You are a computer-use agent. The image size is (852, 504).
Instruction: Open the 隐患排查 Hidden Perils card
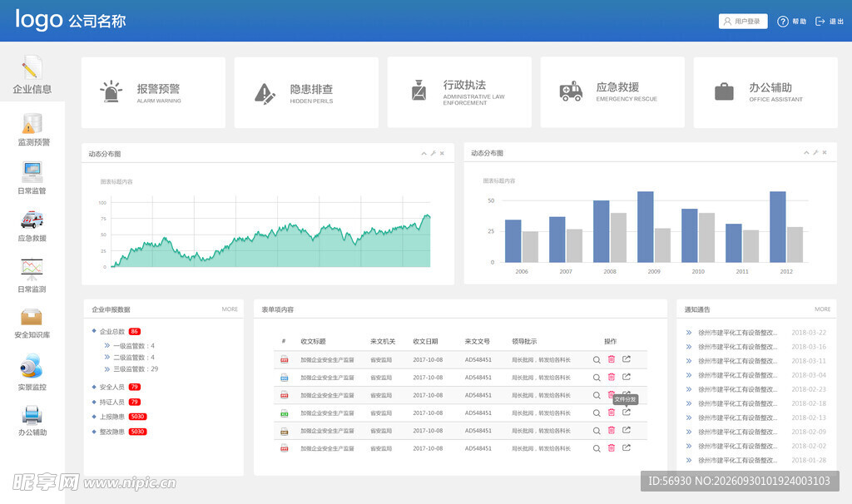306,92
